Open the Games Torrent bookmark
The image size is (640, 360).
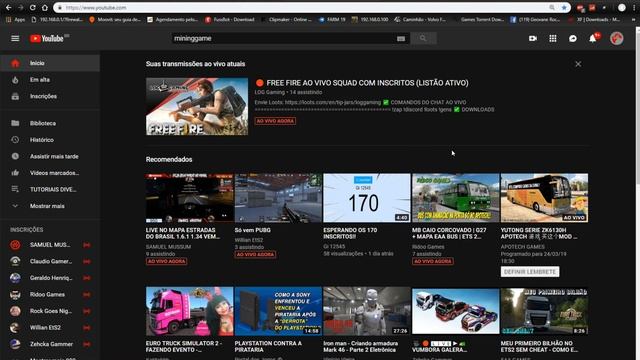click(479, 20)
